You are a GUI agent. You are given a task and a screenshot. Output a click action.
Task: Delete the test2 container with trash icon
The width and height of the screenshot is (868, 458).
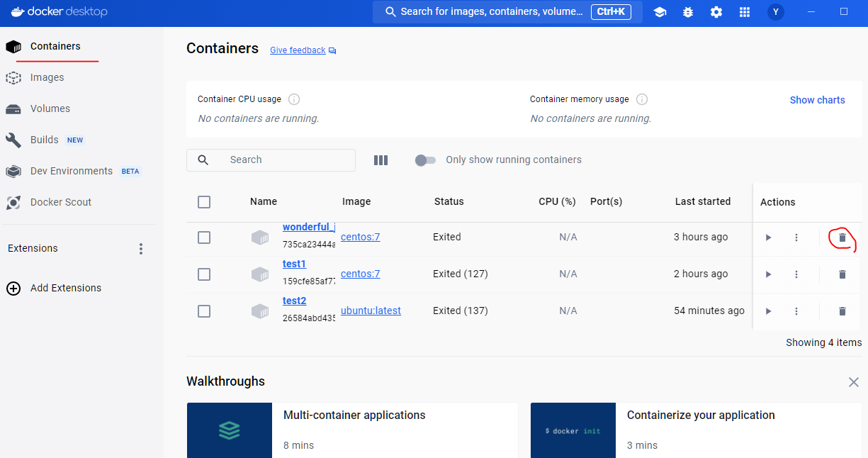click(x=842, y=311)
